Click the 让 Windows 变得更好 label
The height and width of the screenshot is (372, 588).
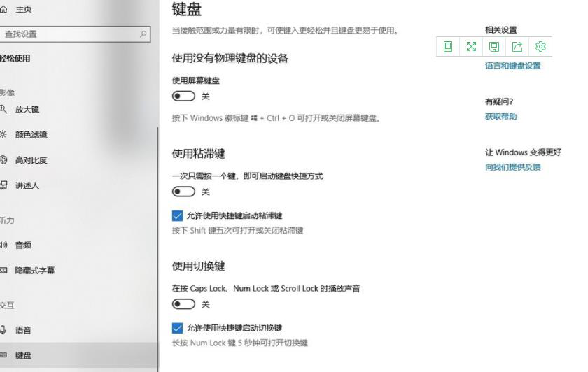pyautogui.click(x=523, y=152)
